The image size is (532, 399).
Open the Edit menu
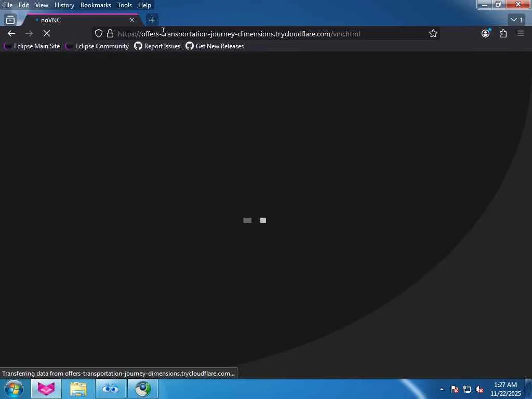(23, 5)
